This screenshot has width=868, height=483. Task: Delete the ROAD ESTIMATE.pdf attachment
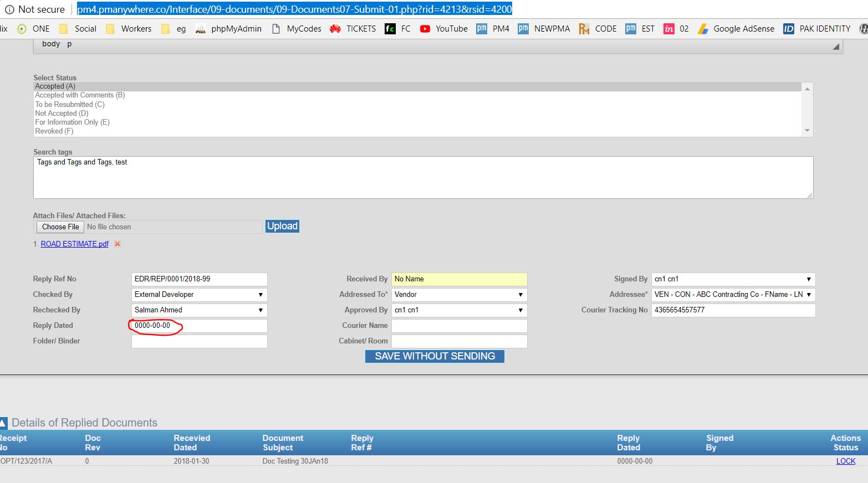(x=118, y=244)
